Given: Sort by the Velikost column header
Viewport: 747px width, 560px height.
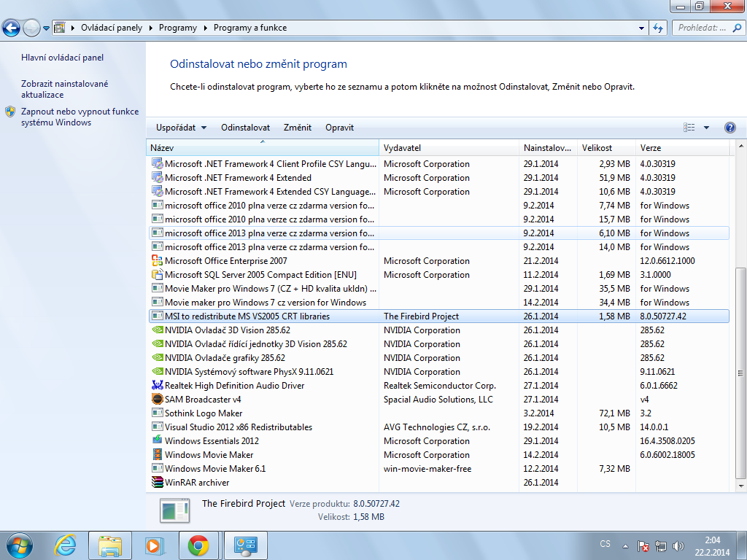Looking at the screenshot, I should pyautogui.click(x=606, y=147).
